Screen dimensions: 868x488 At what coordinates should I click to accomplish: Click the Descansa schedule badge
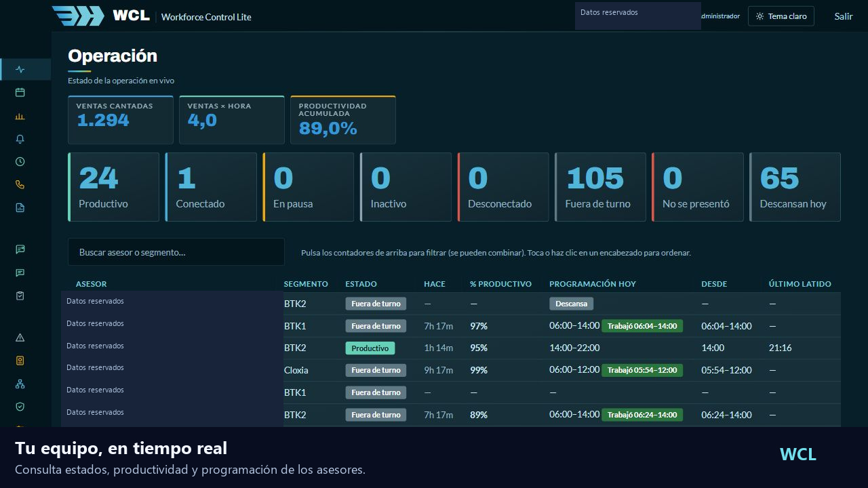click(x=572, y=304)
